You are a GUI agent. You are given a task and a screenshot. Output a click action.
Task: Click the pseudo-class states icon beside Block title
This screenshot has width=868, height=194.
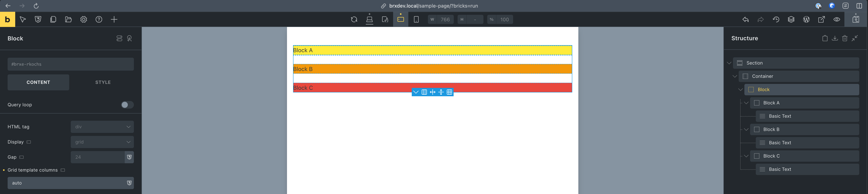(119, 38)
